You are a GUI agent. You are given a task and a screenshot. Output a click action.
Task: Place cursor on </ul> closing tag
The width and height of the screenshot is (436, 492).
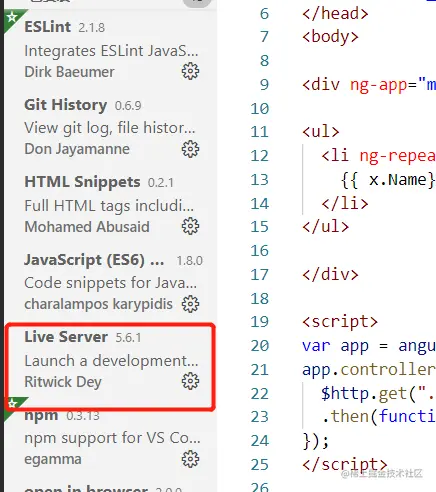click(325, 227)
